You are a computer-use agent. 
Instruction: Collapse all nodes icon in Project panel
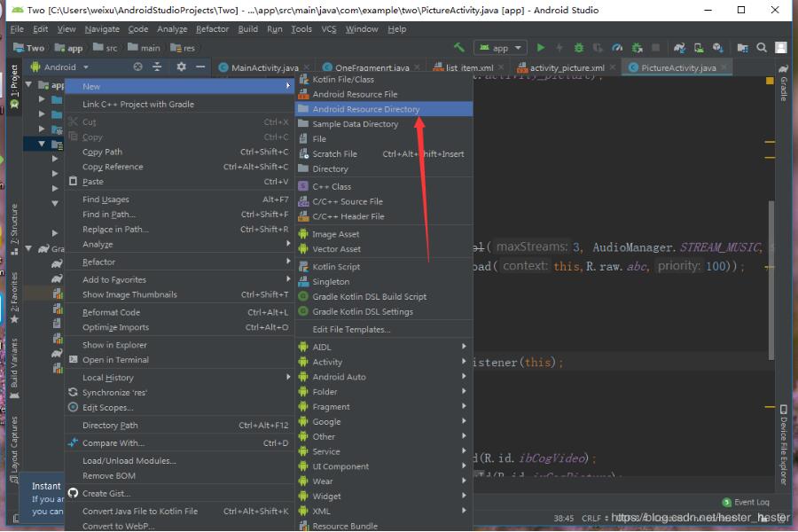pos(157,66)
